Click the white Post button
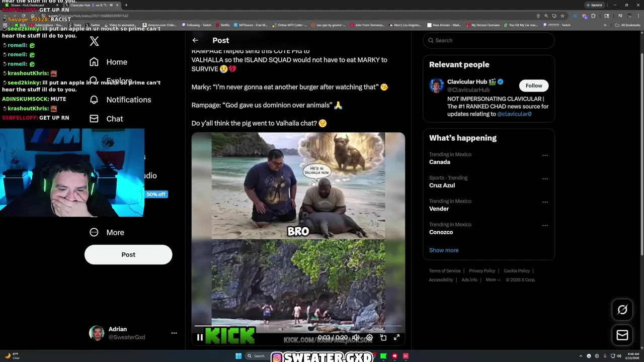 128,254
